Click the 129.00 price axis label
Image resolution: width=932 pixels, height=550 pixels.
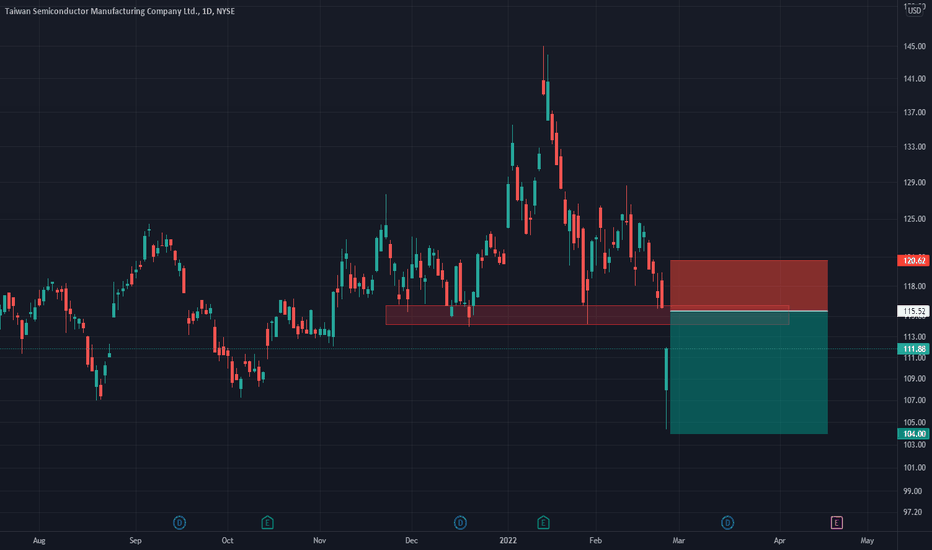coord(915,183)
